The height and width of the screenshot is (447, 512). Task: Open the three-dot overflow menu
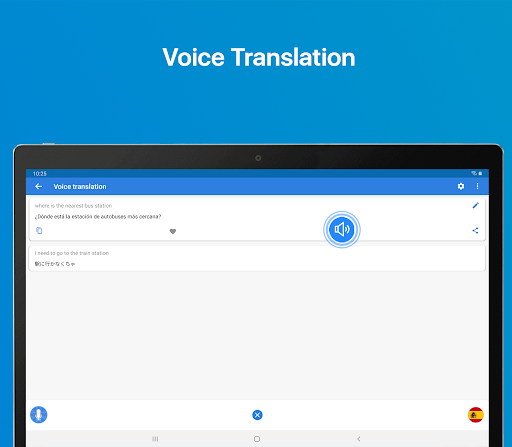point(477,186)
